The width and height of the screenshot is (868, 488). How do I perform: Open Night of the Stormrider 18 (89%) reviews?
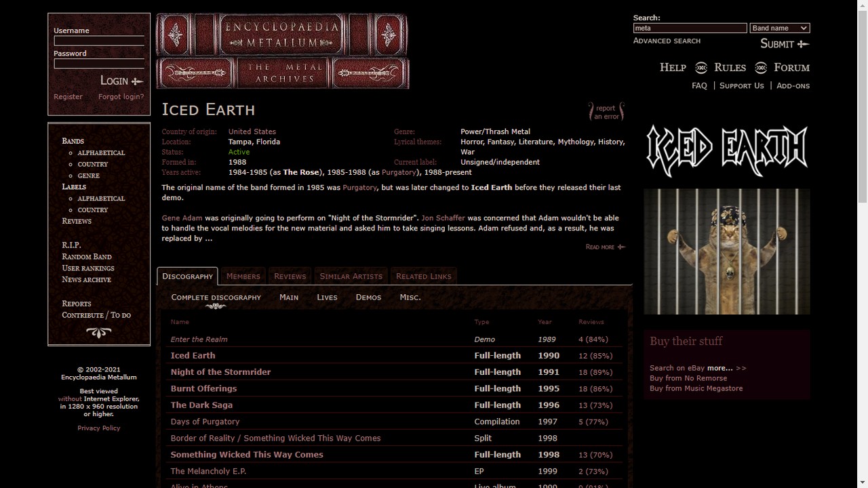coord(595,372)
